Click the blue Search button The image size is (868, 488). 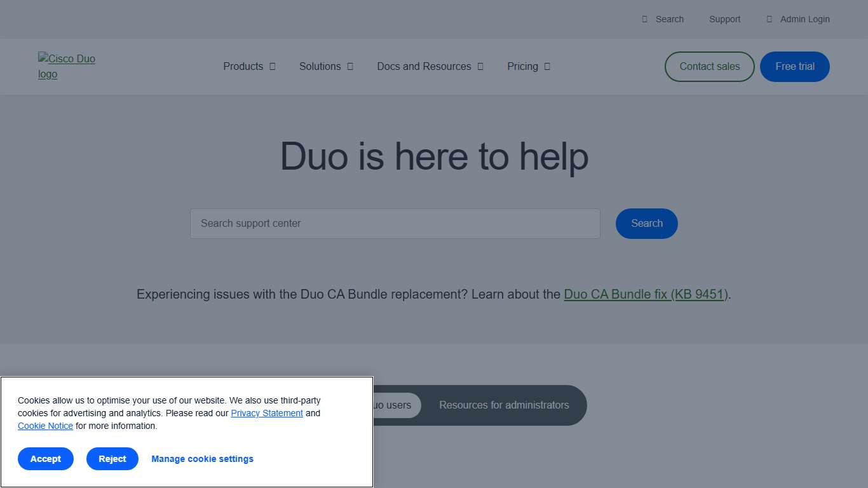(x=646, y=224)
